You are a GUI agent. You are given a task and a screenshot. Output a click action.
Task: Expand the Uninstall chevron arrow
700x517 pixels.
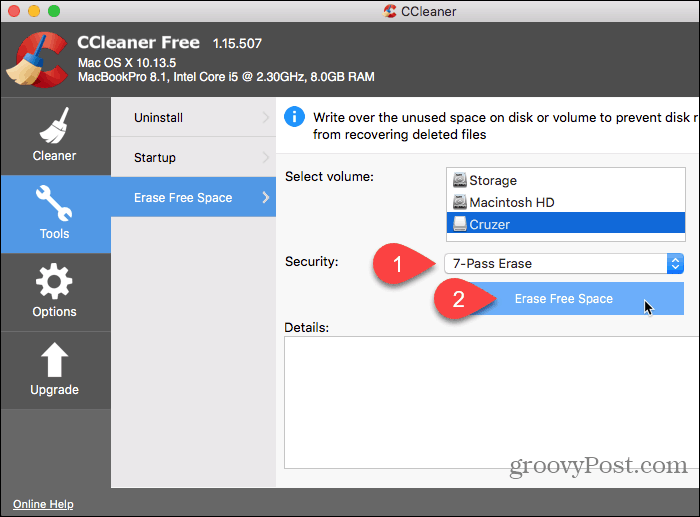266,117
